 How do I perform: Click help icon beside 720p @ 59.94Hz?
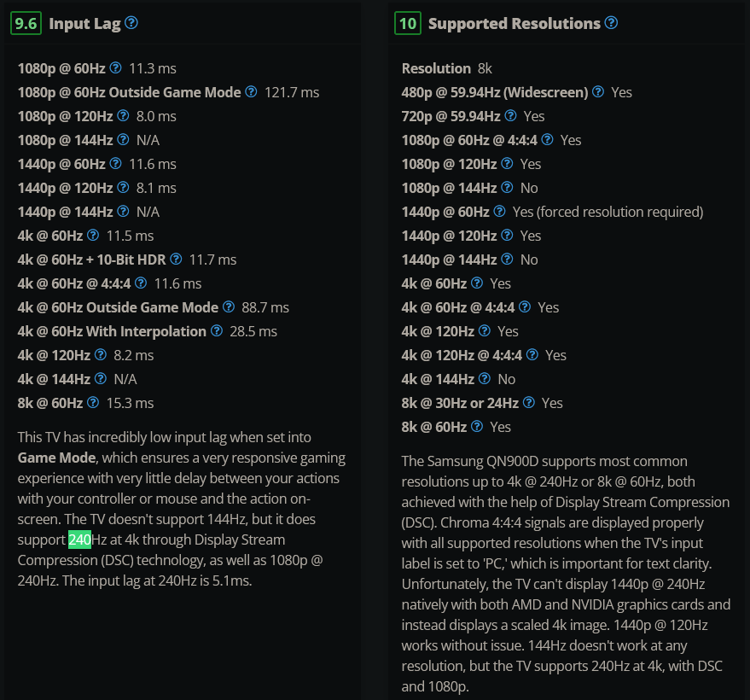click(510, 115)
